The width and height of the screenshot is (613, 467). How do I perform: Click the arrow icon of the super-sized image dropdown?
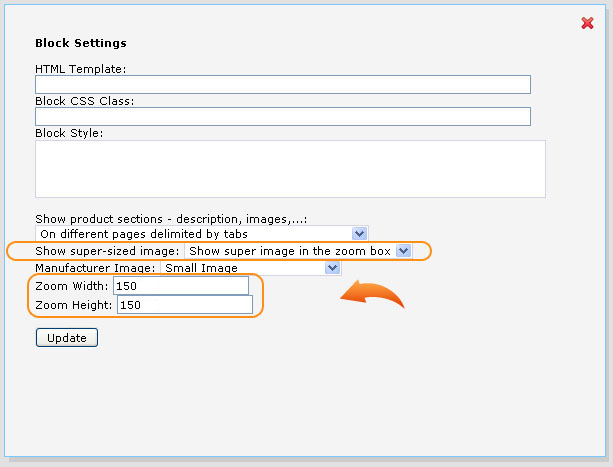coord(403,250)
